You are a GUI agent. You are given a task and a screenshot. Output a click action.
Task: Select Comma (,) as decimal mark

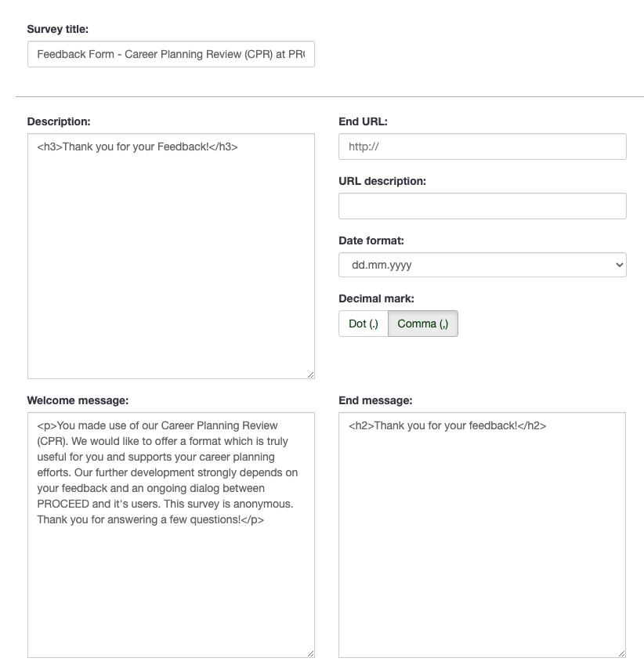[x=422, y=324]
